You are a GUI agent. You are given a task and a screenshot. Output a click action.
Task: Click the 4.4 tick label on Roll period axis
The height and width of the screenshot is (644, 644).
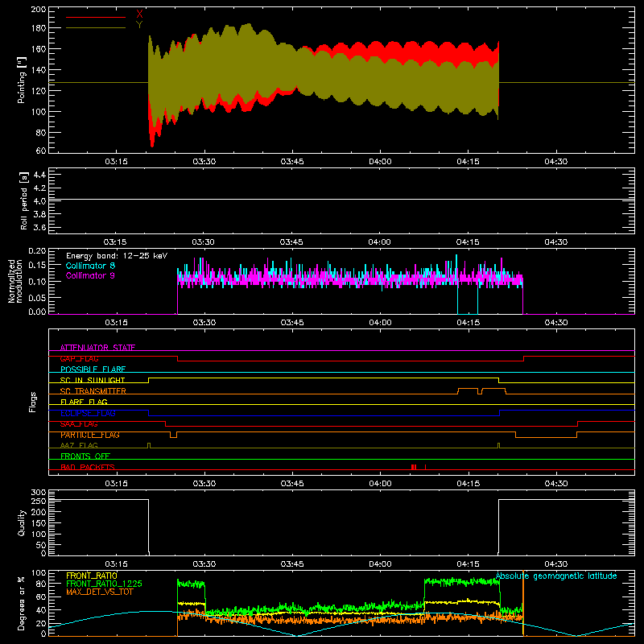pos(39,175)
